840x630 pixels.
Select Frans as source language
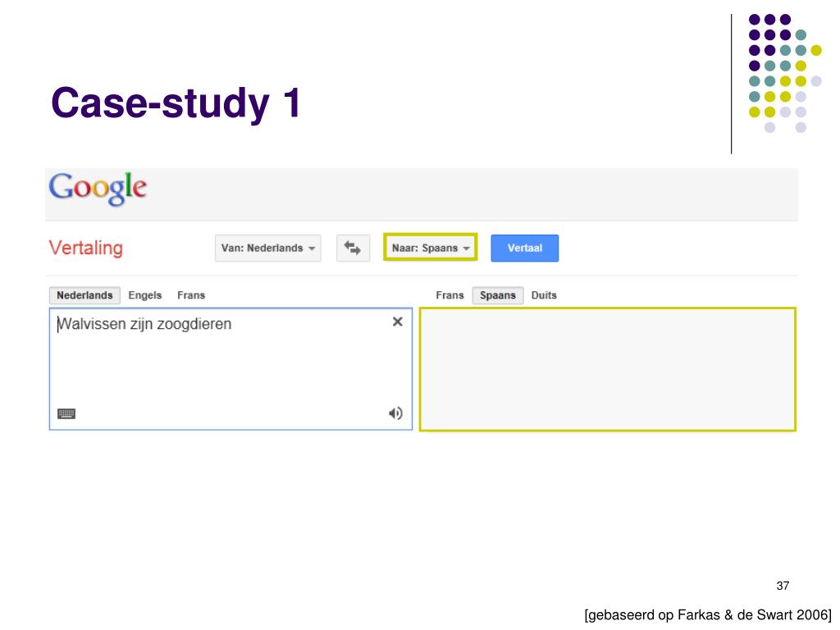click(x=191, y=295)
